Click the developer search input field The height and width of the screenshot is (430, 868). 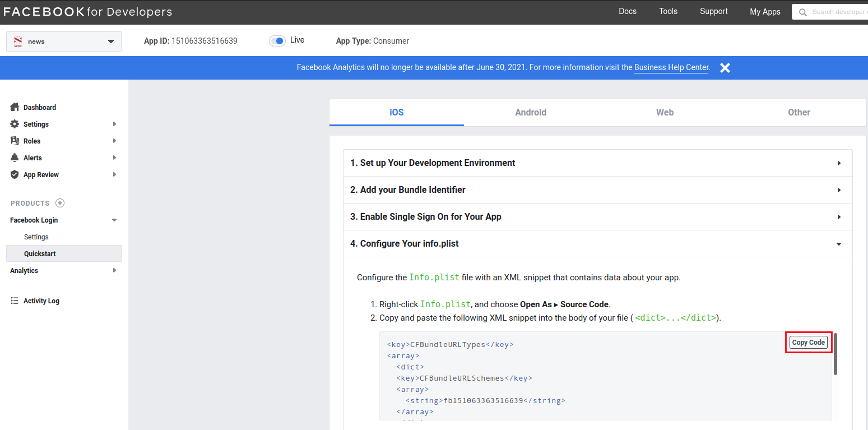tap(835, 12)
